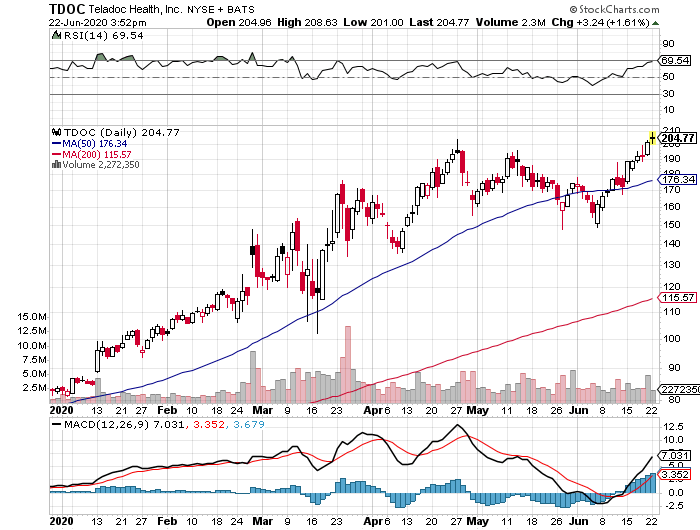Screen dimensions: 700x530
Task: Click the RSI(14) indicator label
Action: coord(82,35)
